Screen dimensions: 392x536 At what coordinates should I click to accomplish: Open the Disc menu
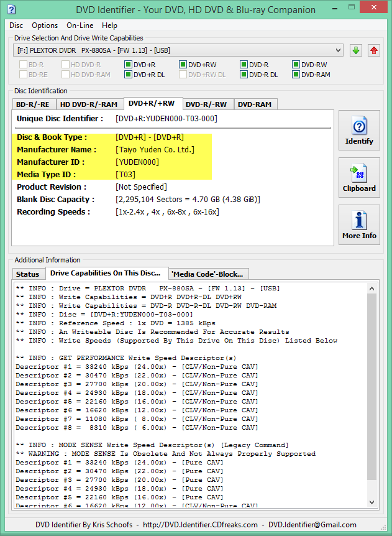(x=16, y=25)
